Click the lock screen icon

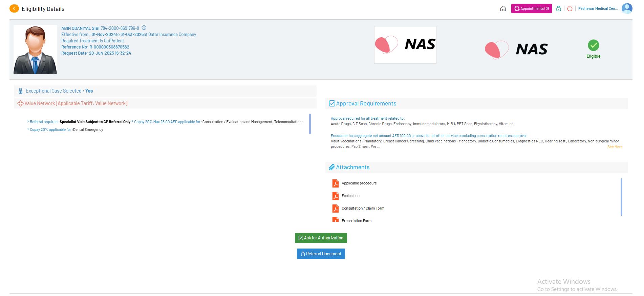(x=559, y=8)
